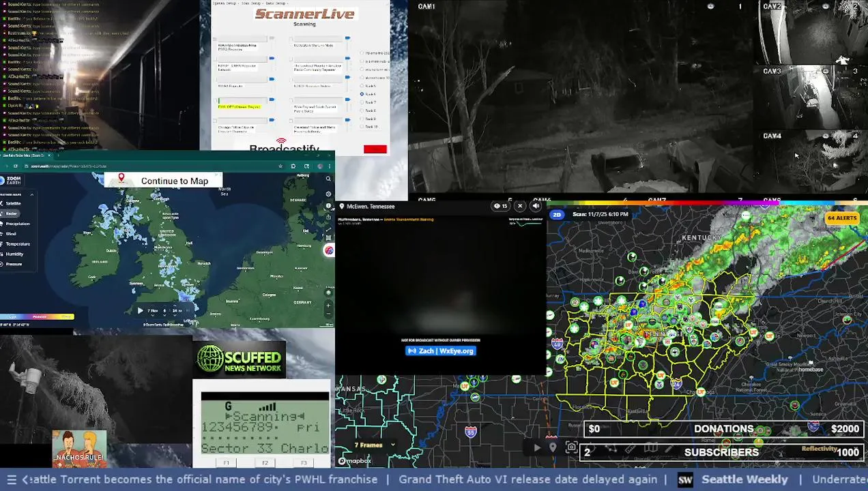Image resolution: width=868 pixels, height=491 pixels.
Task: Click the Scuffed News Network logo
Action: click(x=240, y=359)
